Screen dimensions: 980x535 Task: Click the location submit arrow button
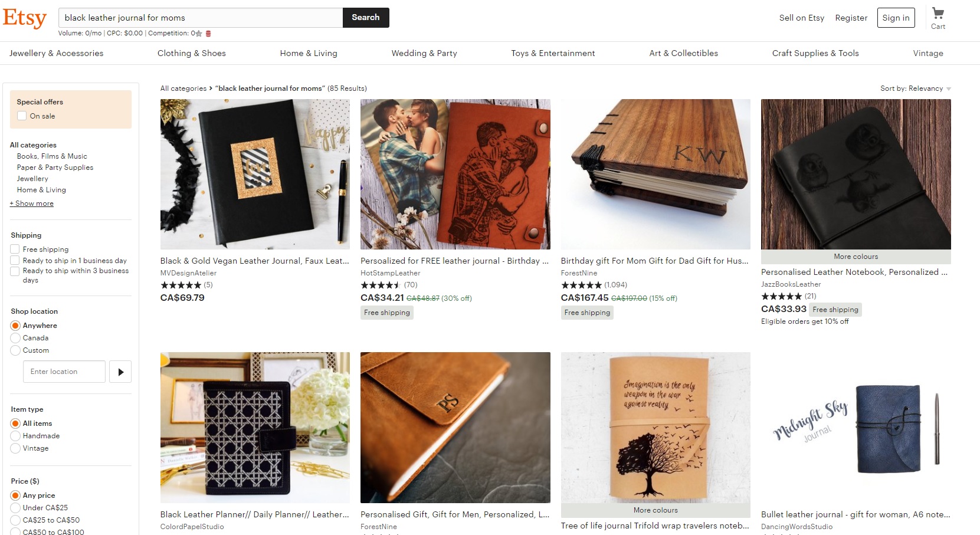tap(120, 372)
